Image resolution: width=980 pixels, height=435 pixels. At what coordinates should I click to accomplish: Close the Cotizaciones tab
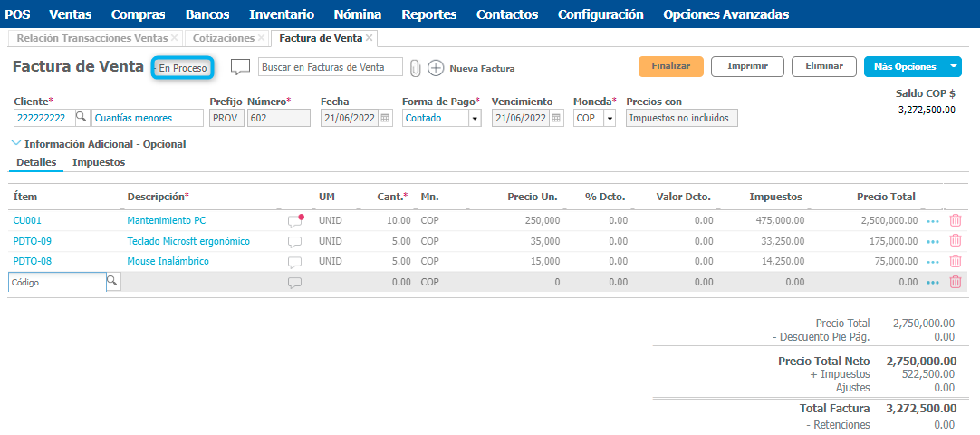[x=262, y=38]
